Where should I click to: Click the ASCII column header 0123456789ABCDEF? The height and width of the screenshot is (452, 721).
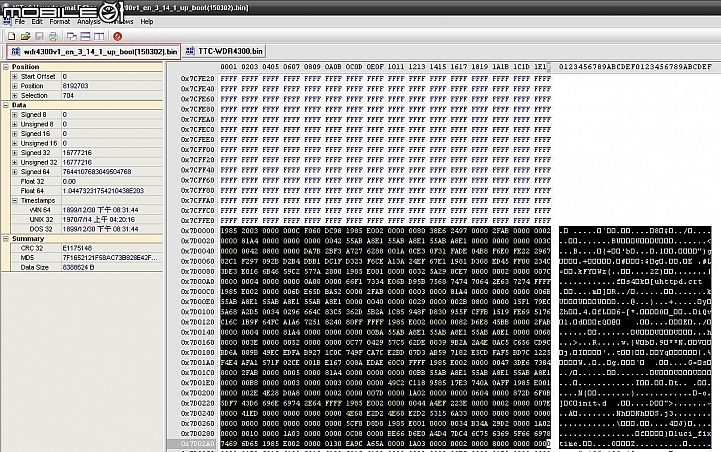(x=635, y=67)
